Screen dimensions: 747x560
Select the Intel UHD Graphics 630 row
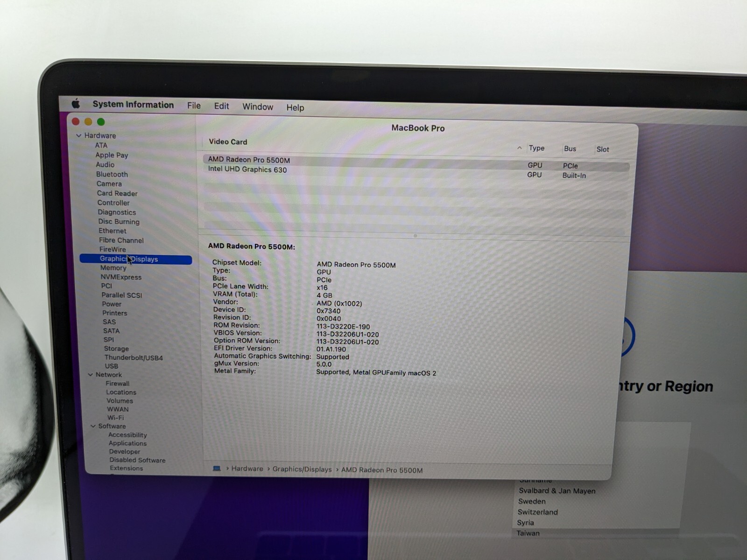(416, 172)
